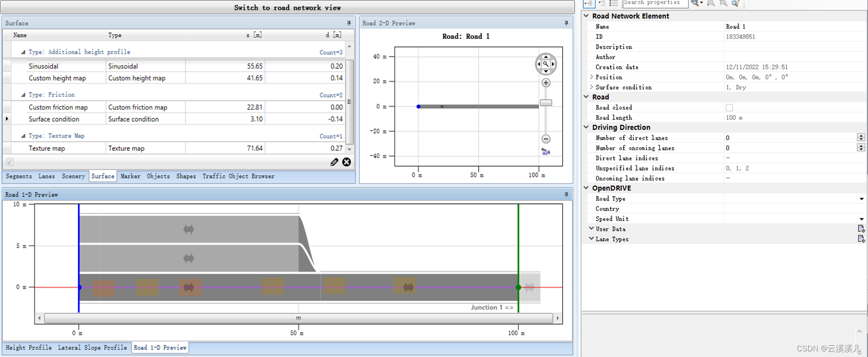Expand the Surface condition property
The width and height of the screenshot is (868, 357).
(591, 87)
